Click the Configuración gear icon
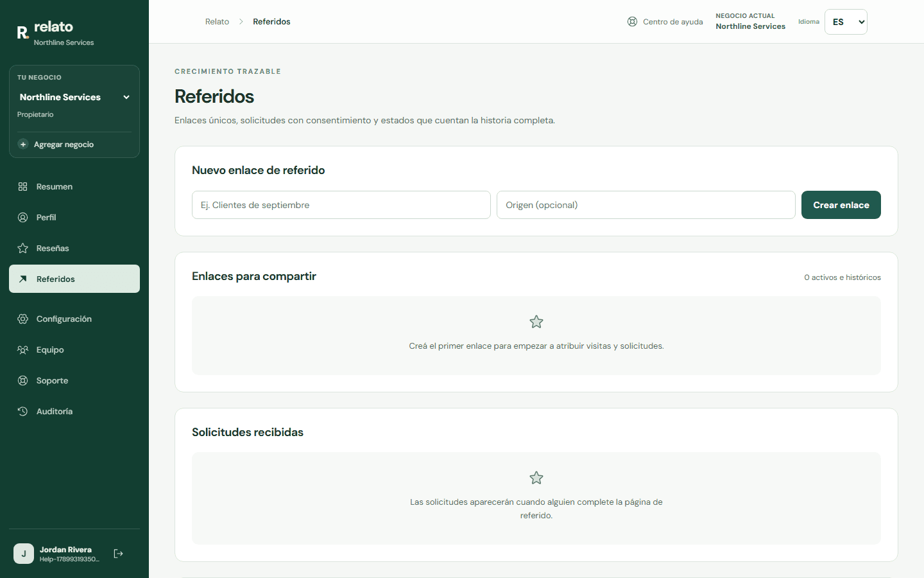 point(23,319)
